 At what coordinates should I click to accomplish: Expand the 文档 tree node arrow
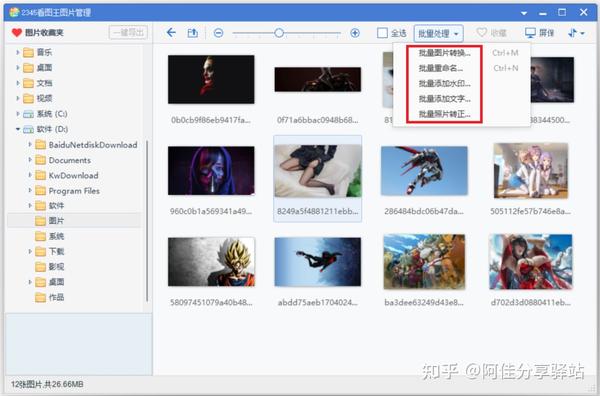pos(18,83)
